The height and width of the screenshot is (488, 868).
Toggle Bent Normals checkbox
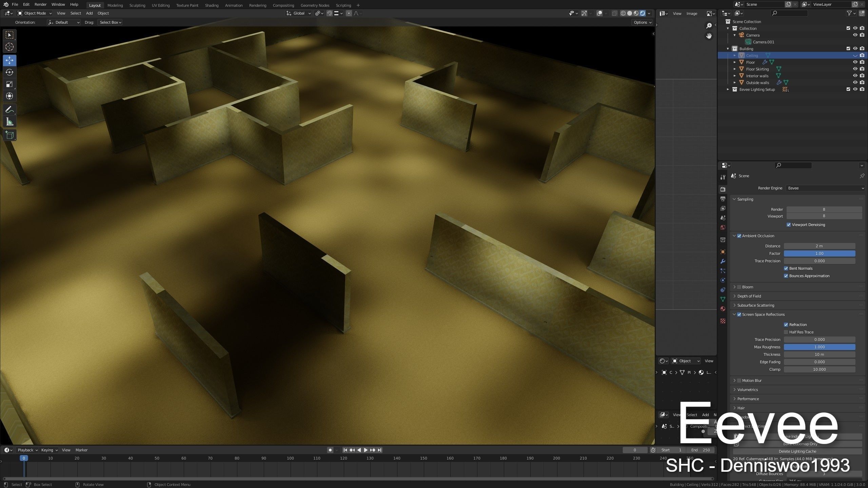[786, 268]
